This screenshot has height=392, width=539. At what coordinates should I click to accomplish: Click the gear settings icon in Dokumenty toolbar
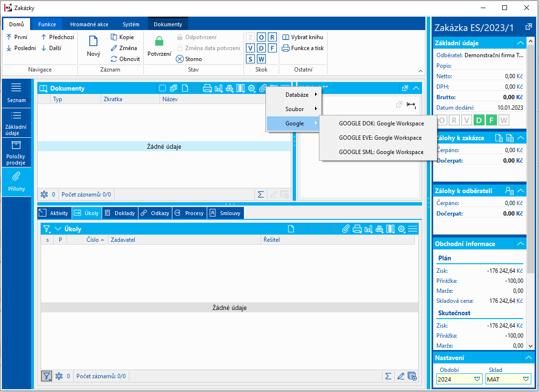pyautogui.click(x=252, y=88)
